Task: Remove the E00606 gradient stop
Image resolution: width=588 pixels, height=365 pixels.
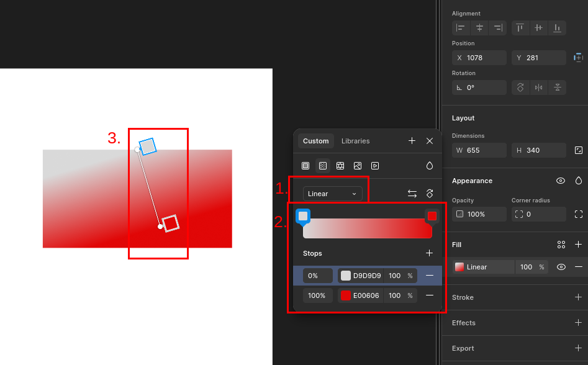Action: tap(429, 295)
